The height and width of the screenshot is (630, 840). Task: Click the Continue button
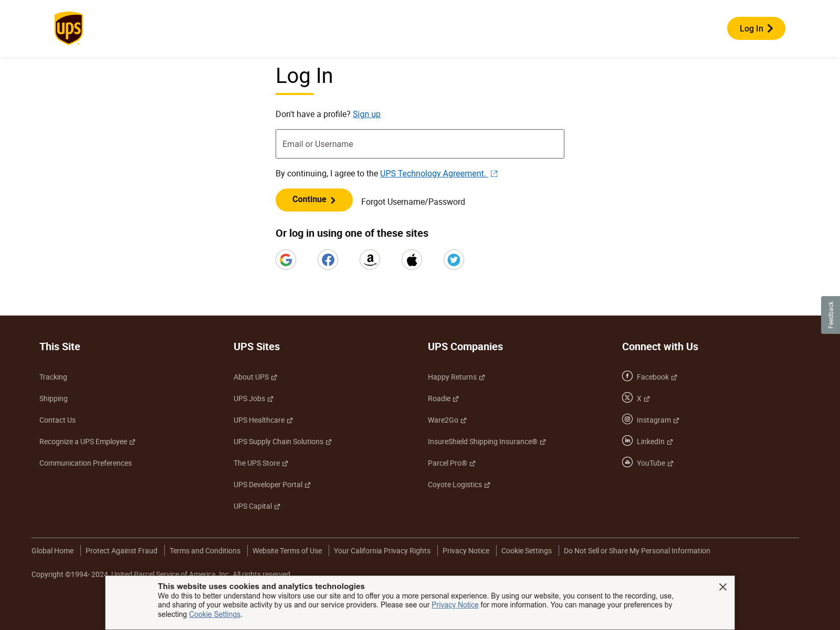314,200
